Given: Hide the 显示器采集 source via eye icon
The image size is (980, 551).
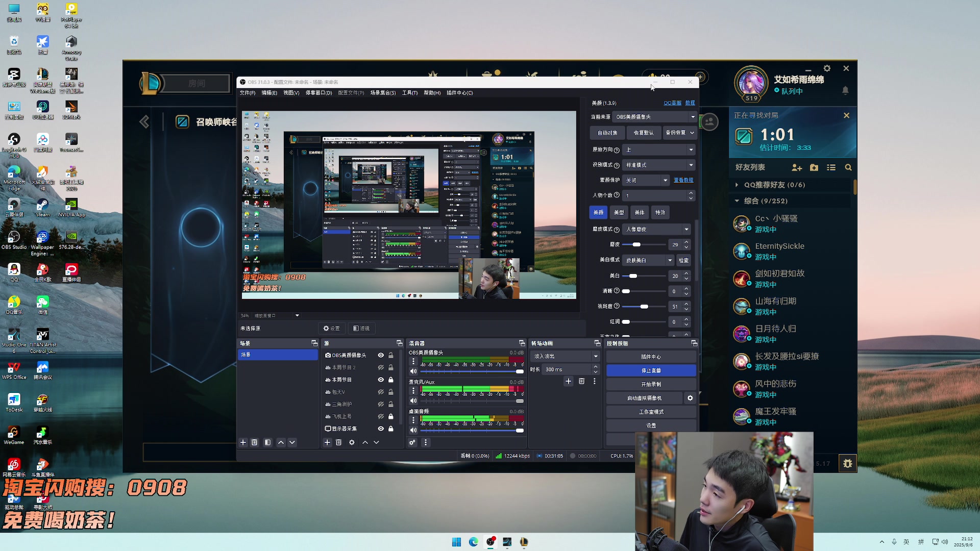Looking at the screenshot, I should 381,429.
